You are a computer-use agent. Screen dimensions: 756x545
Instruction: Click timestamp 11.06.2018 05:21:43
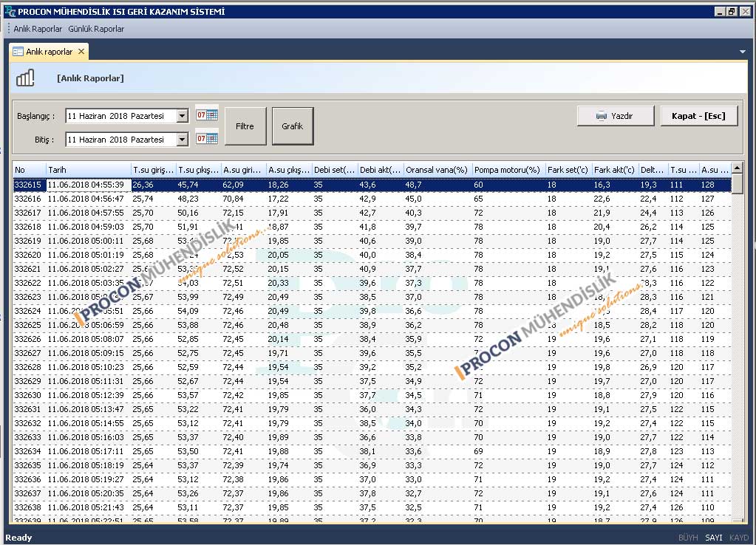coord(86,507)
